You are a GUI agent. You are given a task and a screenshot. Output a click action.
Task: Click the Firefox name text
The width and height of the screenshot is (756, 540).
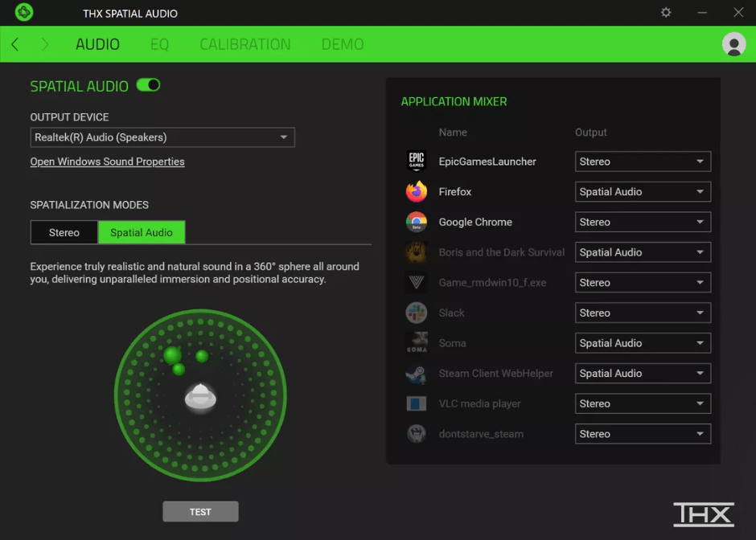click(x=454, y=192)
